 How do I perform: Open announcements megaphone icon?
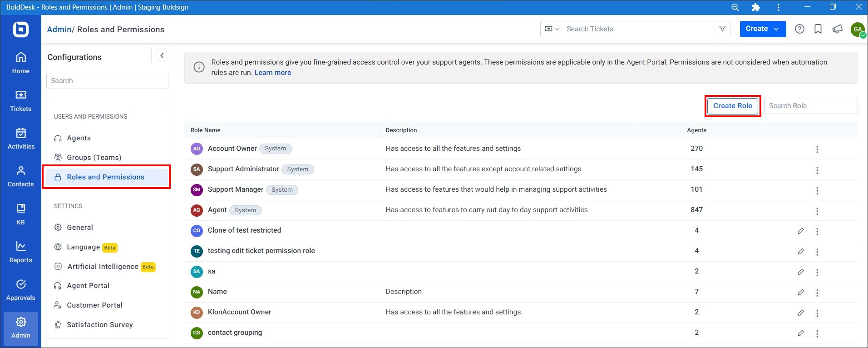point(837,29)
